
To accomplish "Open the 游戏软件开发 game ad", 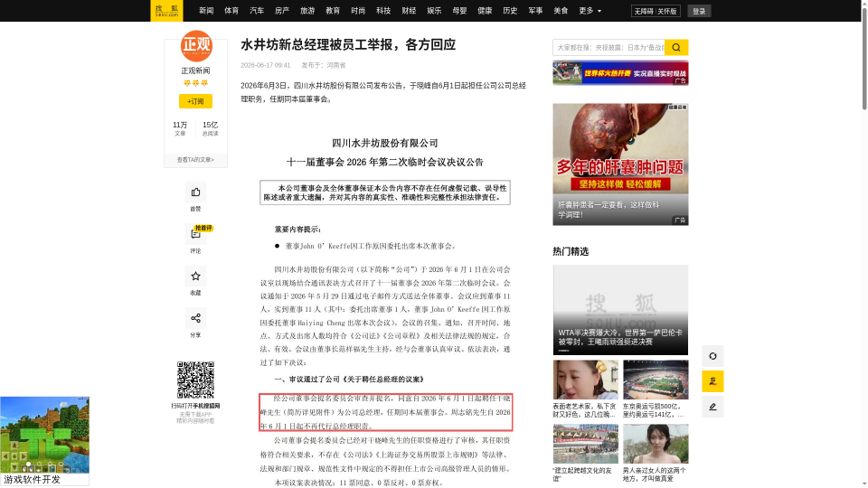I will click(44, 441).
